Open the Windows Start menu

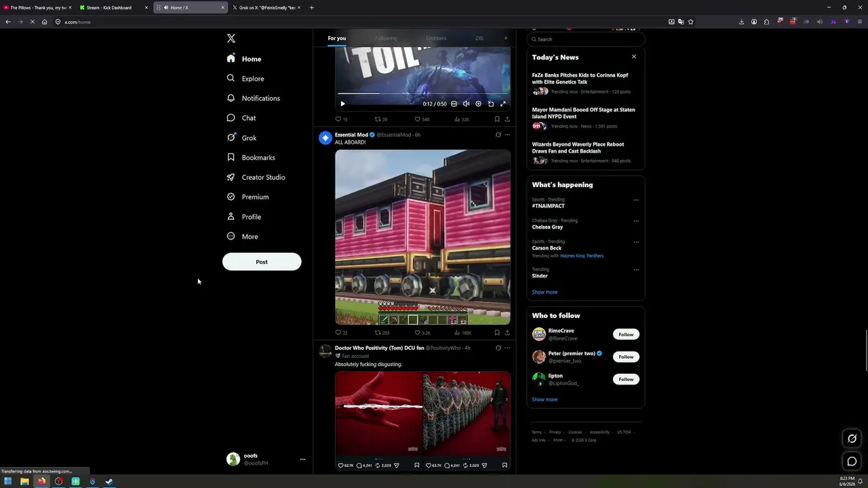coord(8,482)
